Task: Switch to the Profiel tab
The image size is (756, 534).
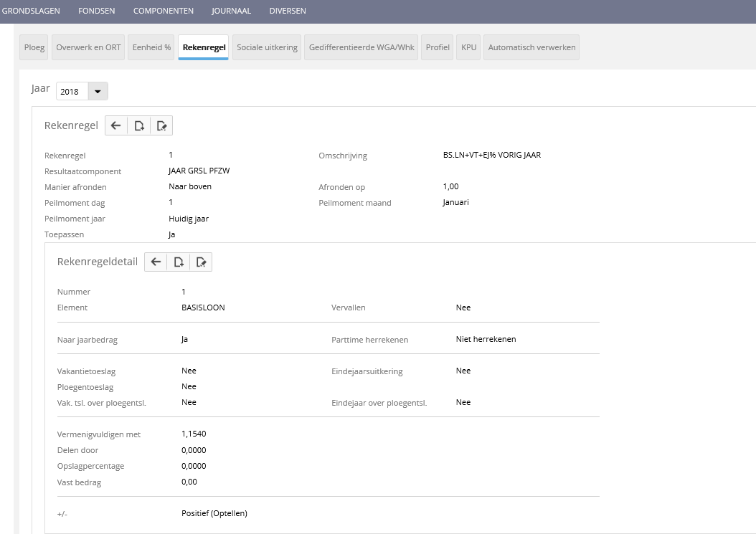Action: (438, 47)
